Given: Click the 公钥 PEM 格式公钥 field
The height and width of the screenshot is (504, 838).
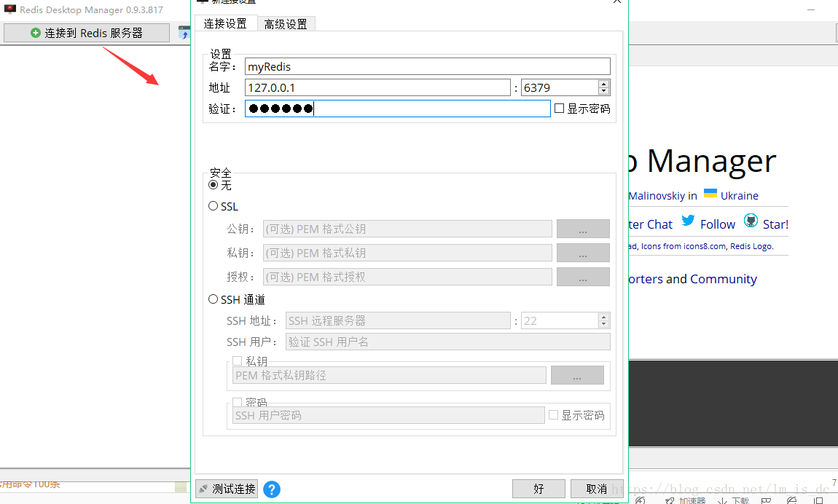Looking at the screenshot, I should [407, 229].
